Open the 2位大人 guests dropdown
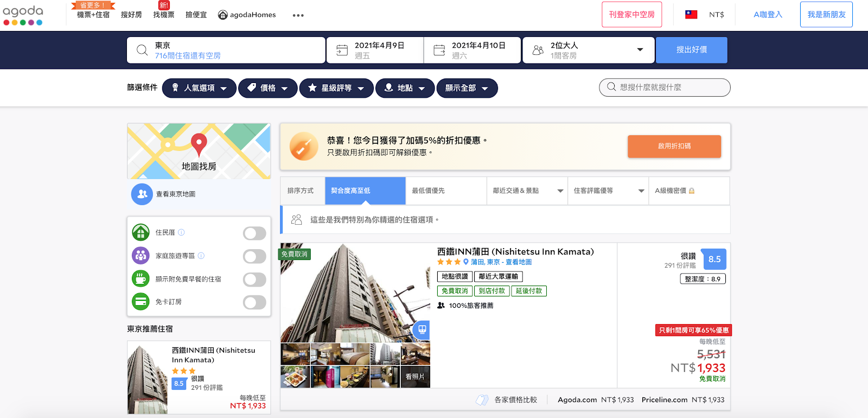The width and height of the screenshot is (868, 418). click(589, 50)
